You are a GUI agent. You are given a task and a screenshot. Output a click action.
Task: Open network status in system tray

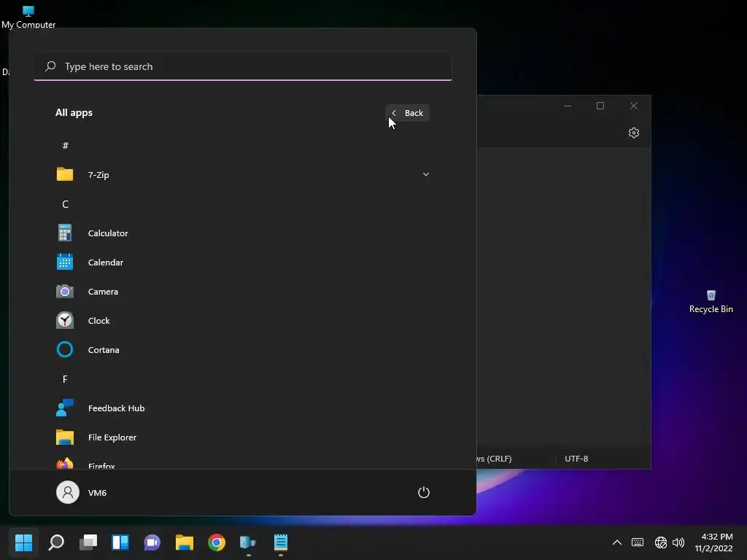(x=660, y=542)
